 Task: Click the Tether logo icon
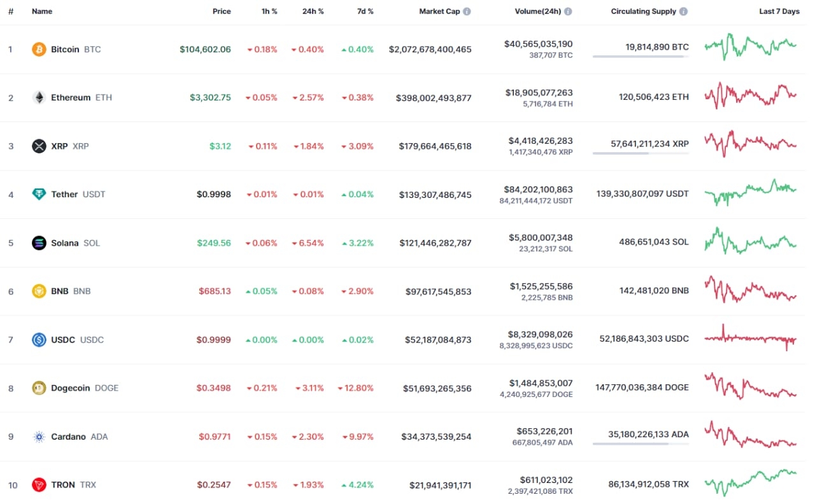click(39, 194)
